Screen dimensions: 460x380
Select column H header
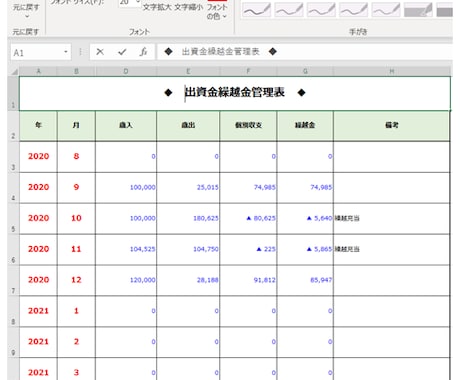click(392, 71)
